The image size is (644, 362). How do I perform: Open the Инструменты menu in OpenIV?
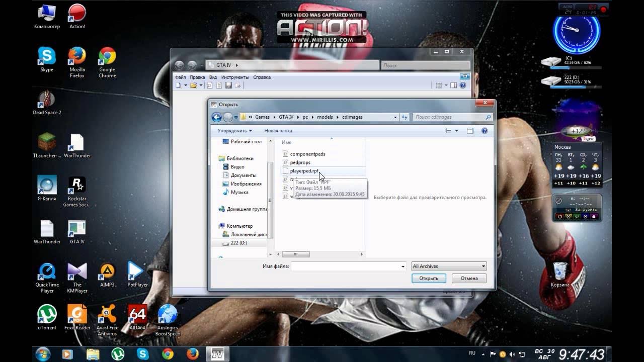click(x=235, y=77)
